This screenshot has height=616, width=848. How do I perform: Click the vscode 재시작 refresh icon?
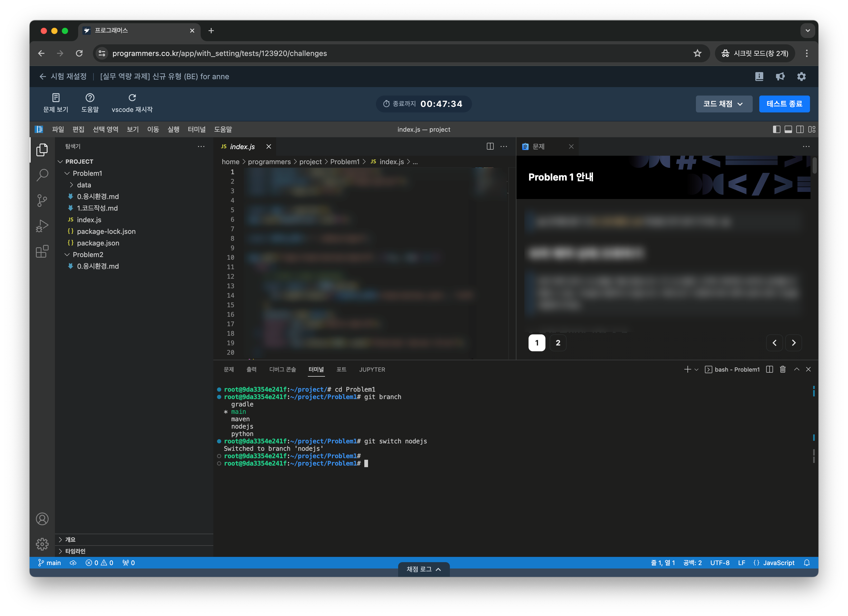pyautogui.click(x=132, y=98)
